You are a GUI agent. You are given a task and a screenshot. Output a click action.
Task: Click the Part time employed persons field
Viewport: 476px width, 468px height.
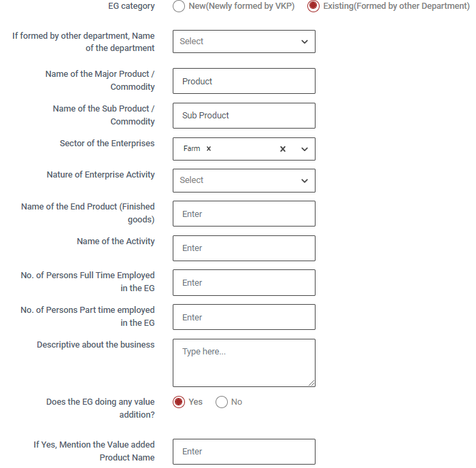(244, 317)
